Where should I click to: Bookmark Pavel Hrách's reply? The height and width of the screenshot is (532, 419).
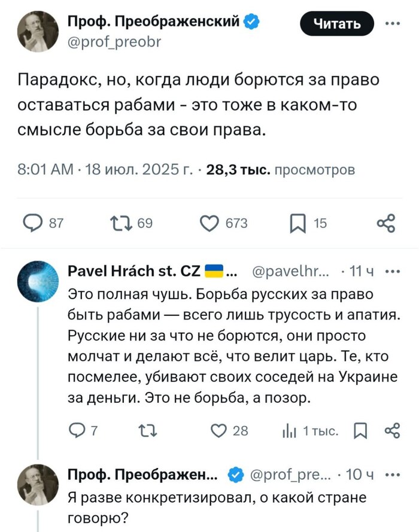[x=360, y=430]
